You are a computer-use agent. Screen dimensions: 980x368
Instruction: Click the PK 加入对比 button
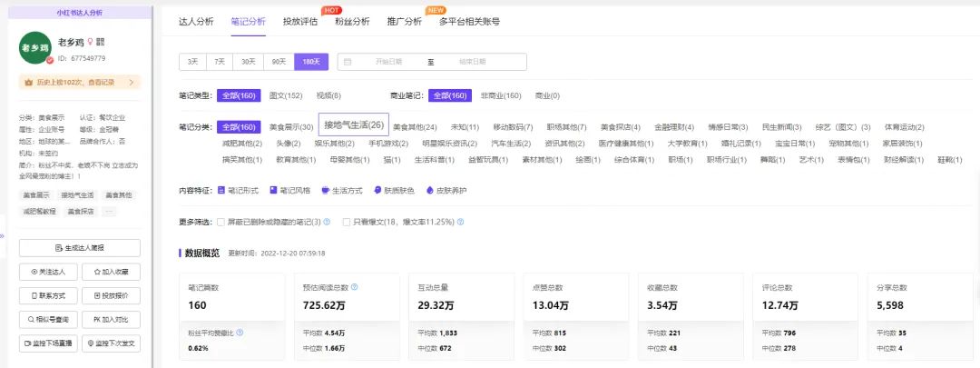(x=111, y=319)
